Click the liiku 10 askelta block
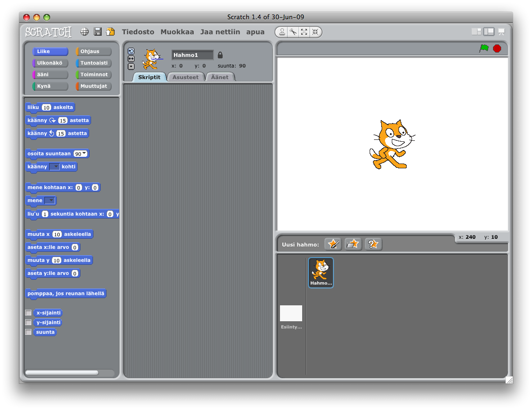Screen dimensions: 532x410 click(50, 108)
